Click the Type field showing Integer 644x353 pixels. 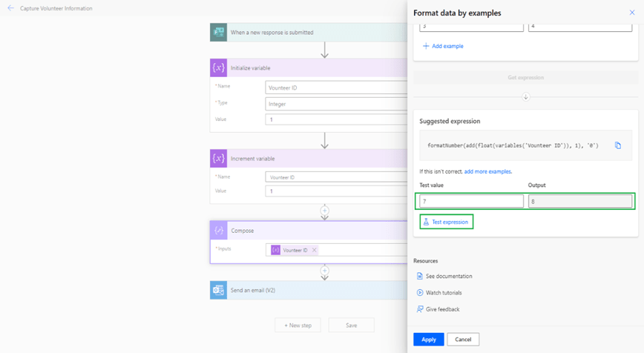pyautogui.click(x=335, y=104)
